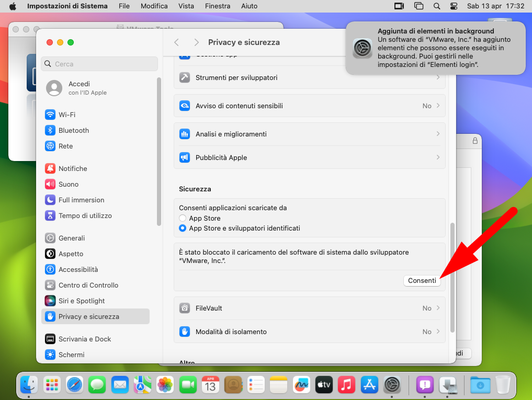The image size is (532, 400).
Task: Open Rete network globe icon
Action: (50, 146)
